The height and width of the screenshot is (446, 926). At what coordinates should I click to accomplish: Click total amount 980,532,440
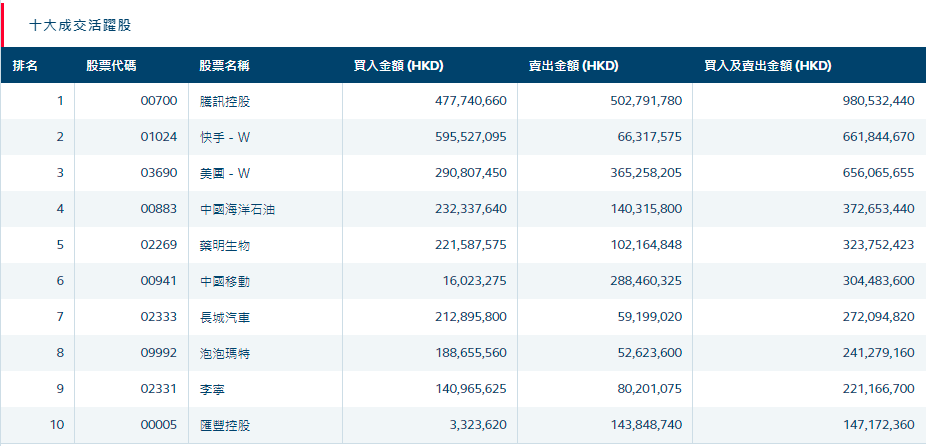click(x=879, y=101)
